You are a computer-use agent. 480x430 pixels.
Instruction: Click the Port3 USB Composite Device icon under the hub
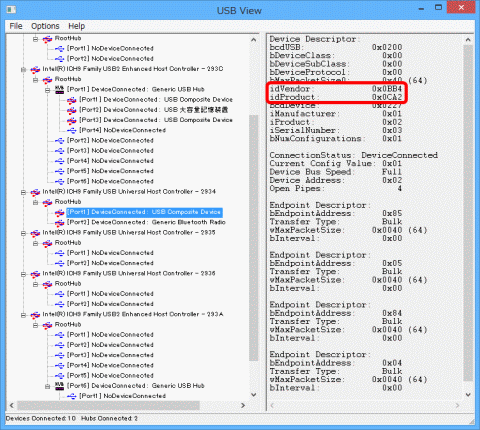pos(71,120)
